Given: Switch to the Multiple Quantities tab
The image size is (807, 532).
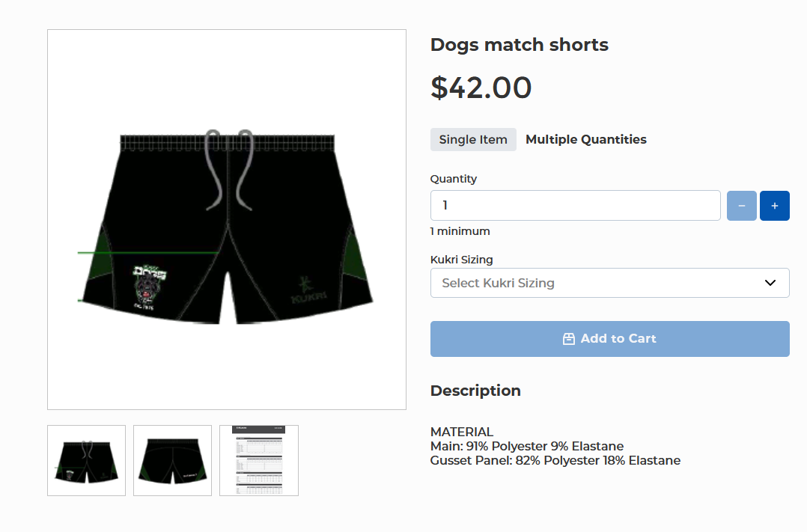Looking at the screenshot, I should pos(586,140).
